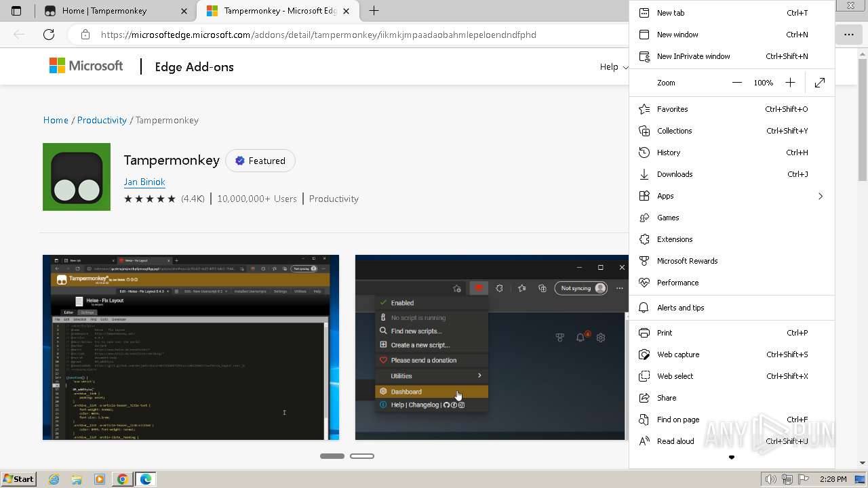The image size is (868, 488).
Task: Click the Tampermonkey extension logo image
Action: pyautogui.click(x=77, y=177)
